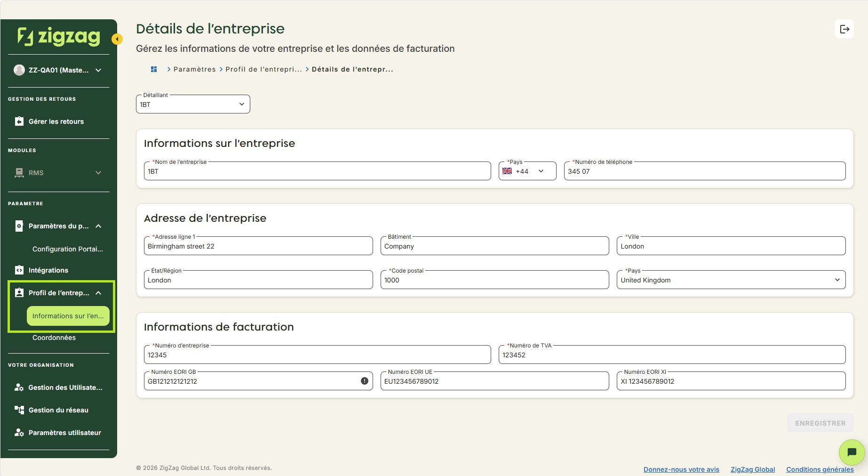Click the EORI GB info warning icon
This screenshot has height=476, width=868.
(365, 381)
